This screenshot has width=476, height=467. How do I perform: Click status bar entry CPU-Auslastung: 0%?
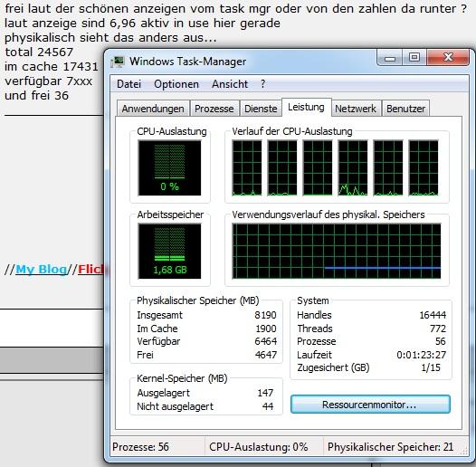[x=259, y=447]
